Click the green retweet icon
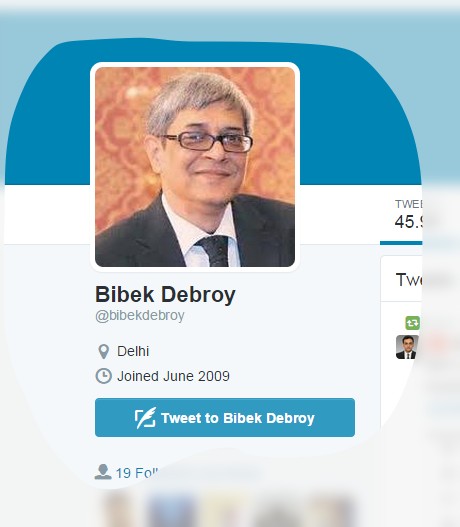The height and width of the screenshot is (527, 460). [413, 323]
